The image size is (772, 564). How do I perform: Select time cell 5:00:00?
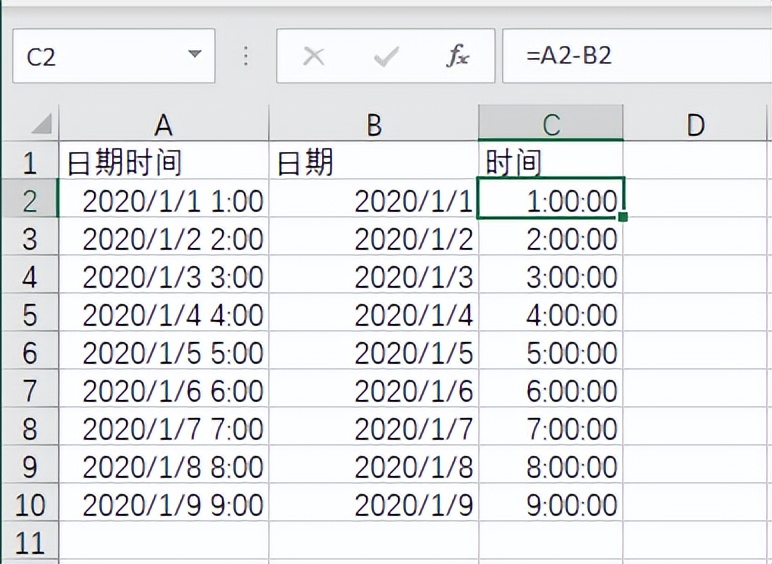pyautogui.click(x=551, y=350)
